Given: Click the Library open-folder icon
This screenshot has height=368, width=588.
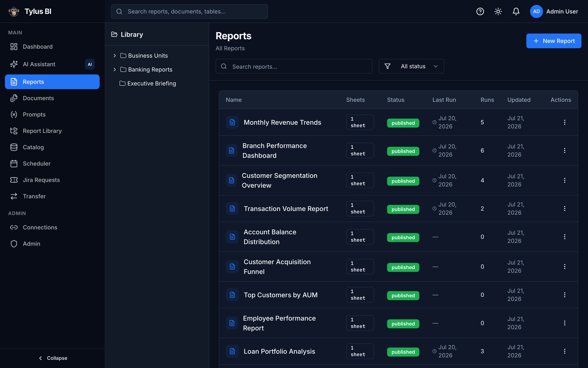Looking at the screenshot, I should pos(114,34).
